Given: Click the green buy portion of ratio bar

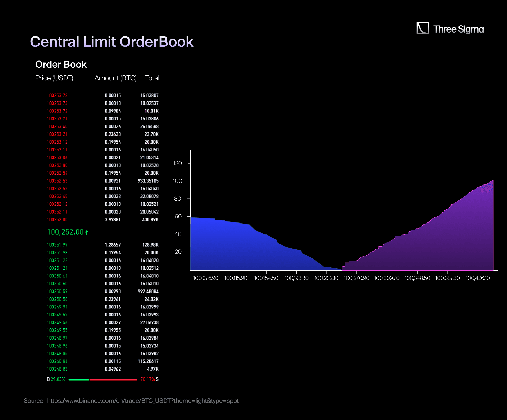Looking at the screenshot, I should tap(79, 380).
